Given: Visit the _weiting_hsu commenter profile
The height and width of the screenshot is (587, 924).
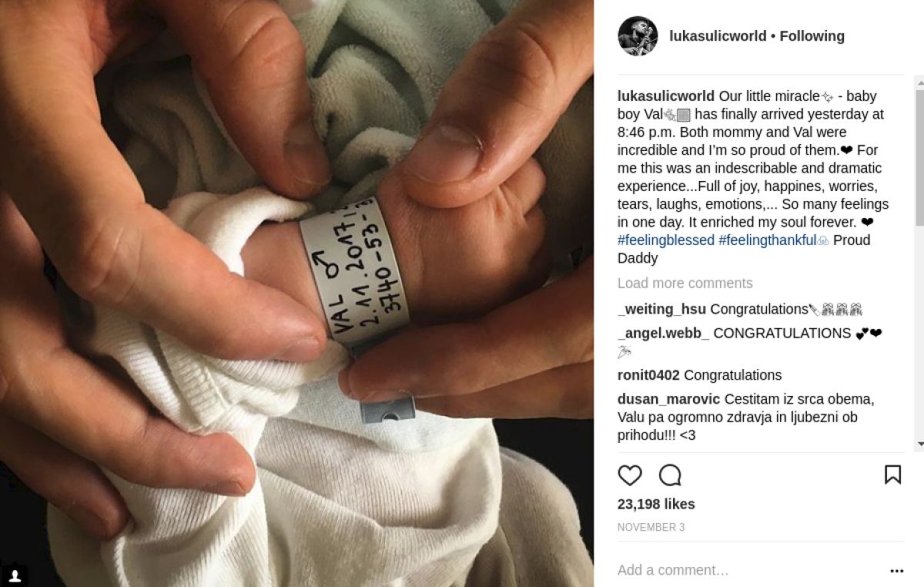Looking at the screenshot, I should tap(662, 309).
